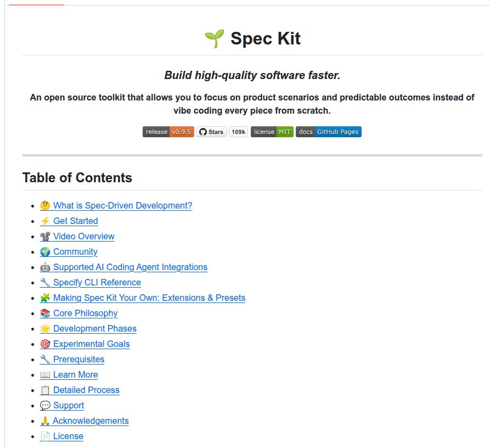
Task: Jump to Video Overview section
Action: [x=84, y=236]
